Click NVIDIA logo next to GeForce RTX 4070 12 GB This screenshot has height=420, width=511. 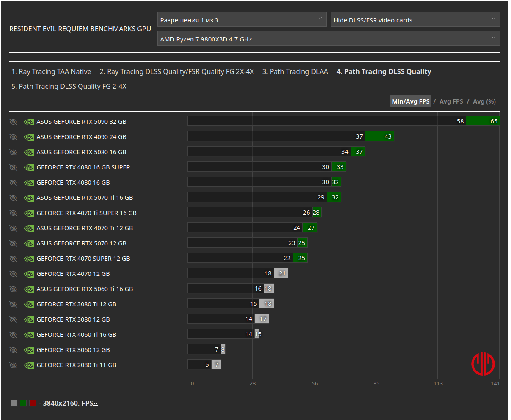pos(29,274)
